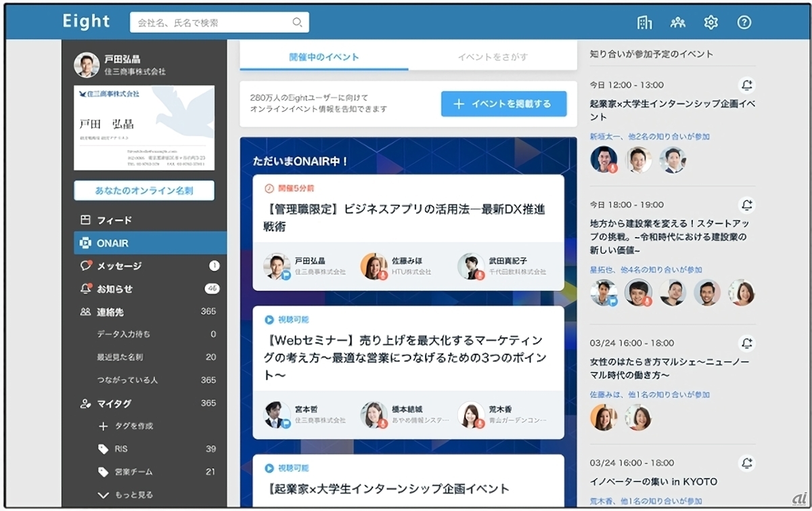Open メッセージ in the sidebar
The image size is (812, 511).
point(144,266)
